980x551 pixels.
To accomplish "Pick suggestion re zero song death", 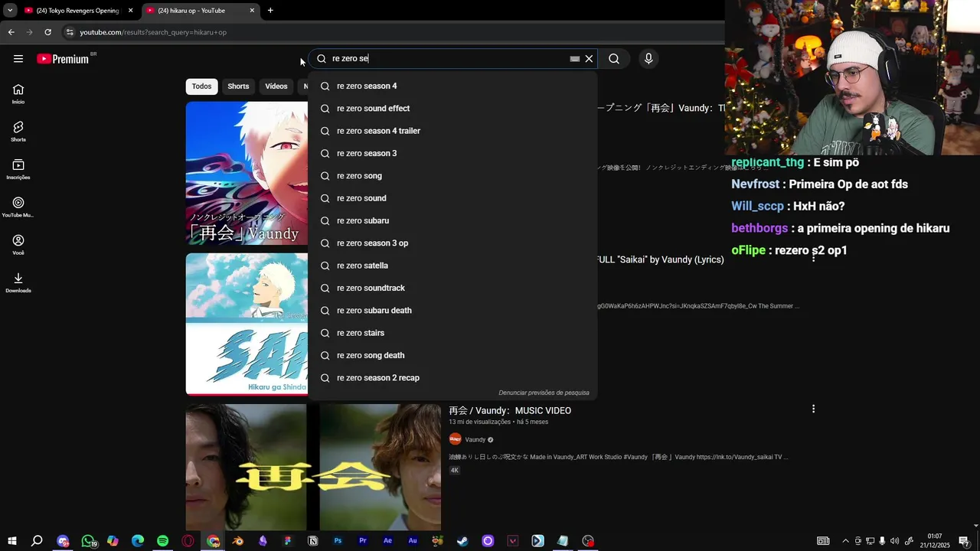I will [x=452, y=355].
